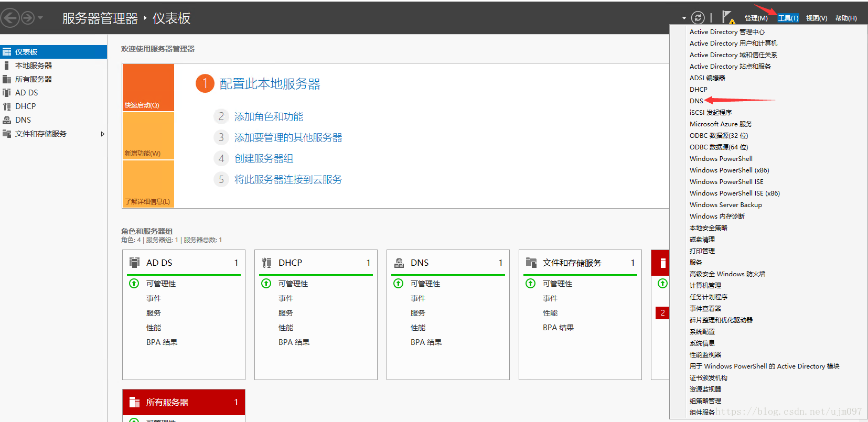Viewport: 868px width, 422px height.
Task: Choose Windows Server Backup menu item
Action: click(x=725, y=205)
